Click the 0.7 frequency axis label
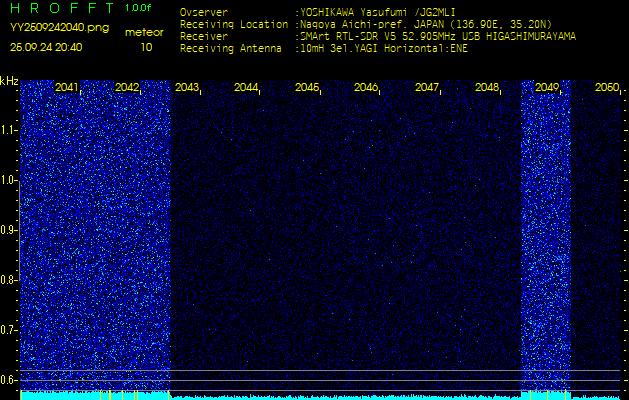Image resolution: width=629 pixels, height=400 pixels. coord(8,330)
